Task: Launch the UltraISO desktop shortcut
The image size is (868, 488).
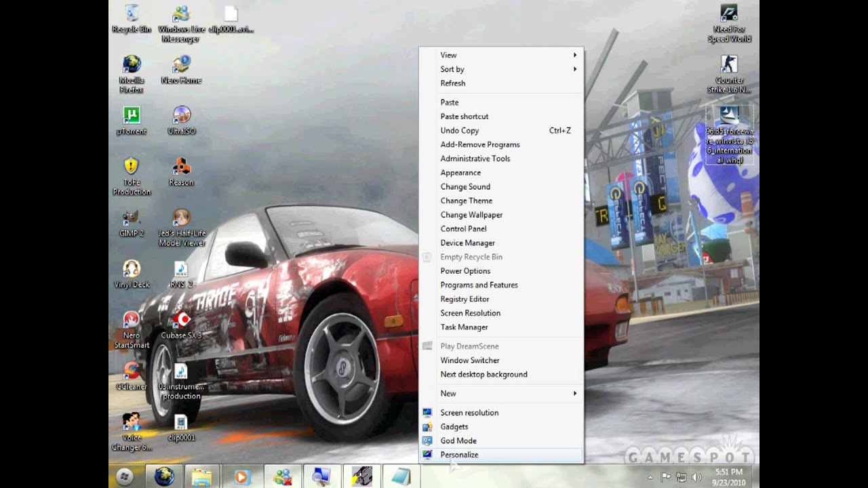Action: [181, 121]
